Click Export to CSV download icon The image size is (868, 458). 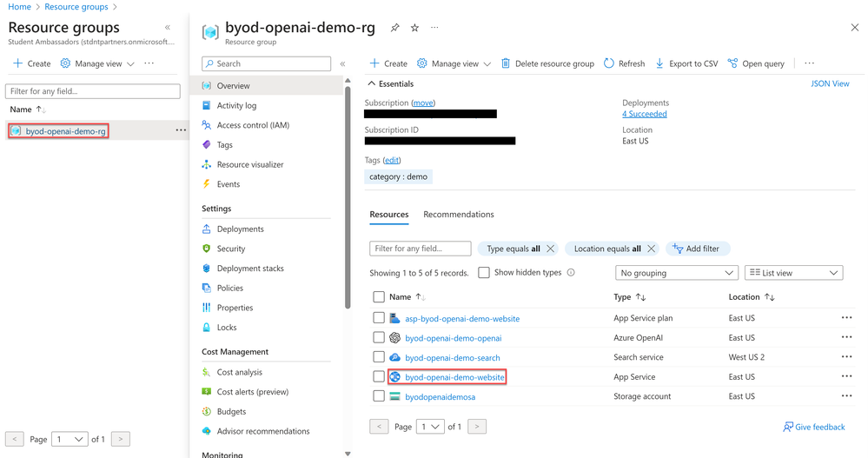[x=659, y=63]
